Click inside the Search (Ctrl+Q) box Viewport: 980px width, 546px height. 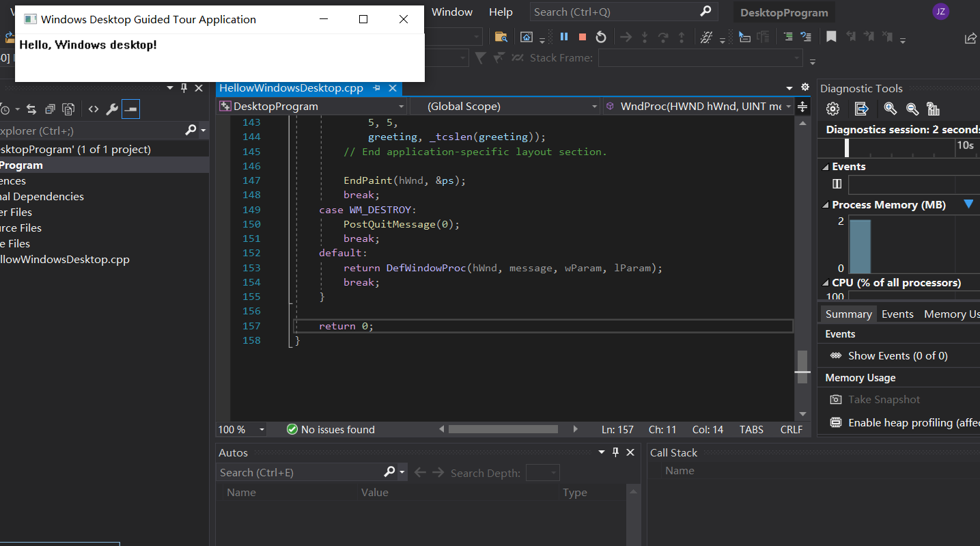pyautogui.click(x=615, y=11)
